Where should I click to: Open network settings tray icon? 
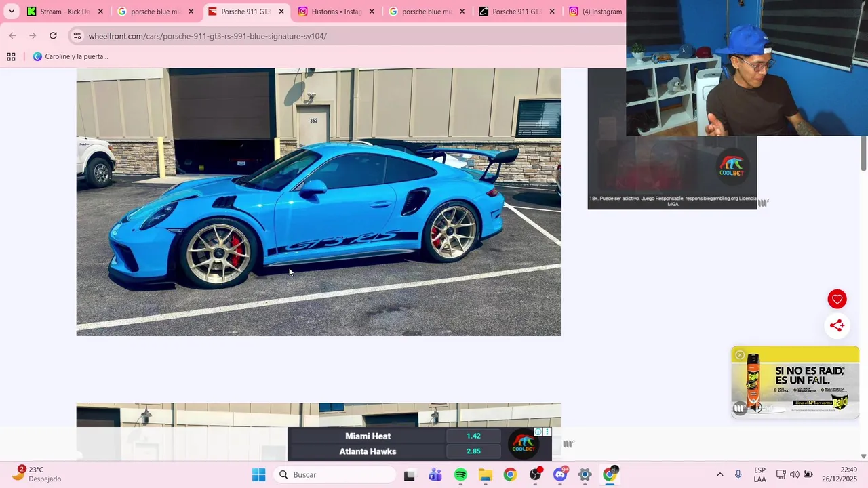point(781,474)
